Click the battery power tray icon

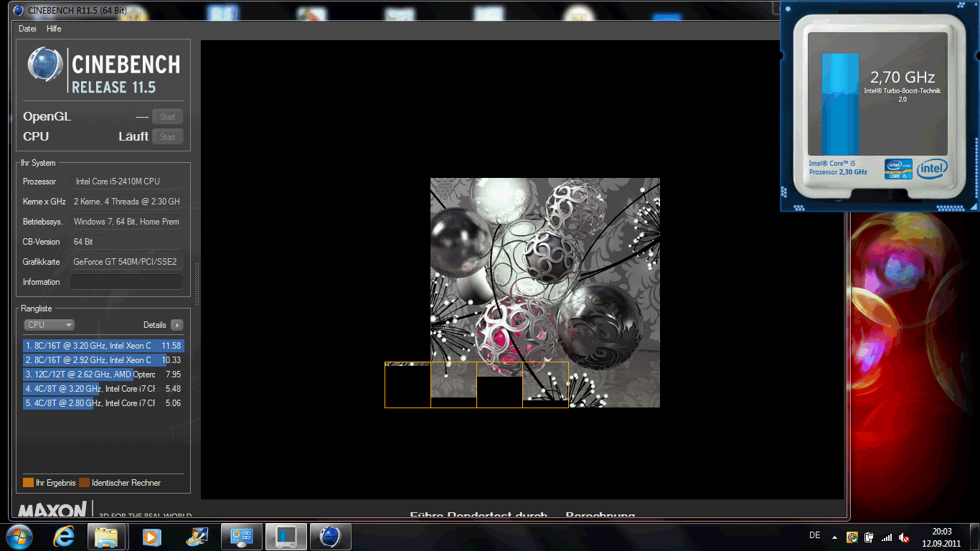tap(870, 537)
